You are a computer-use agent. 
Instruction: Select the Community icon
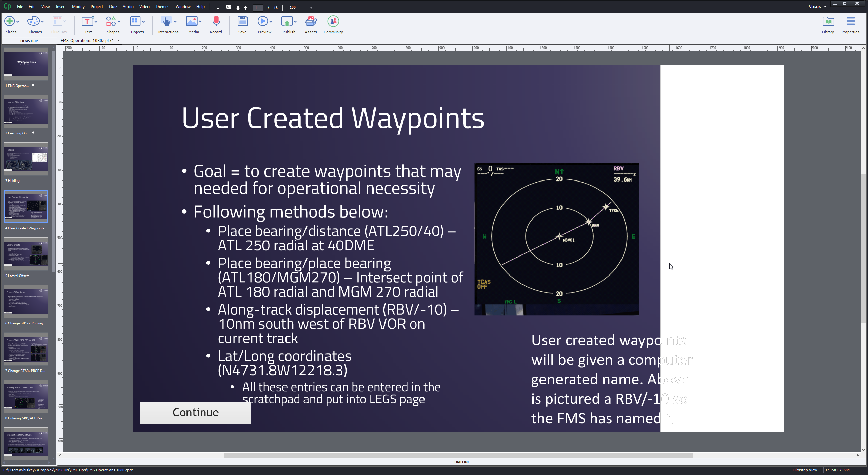[333, 22]
